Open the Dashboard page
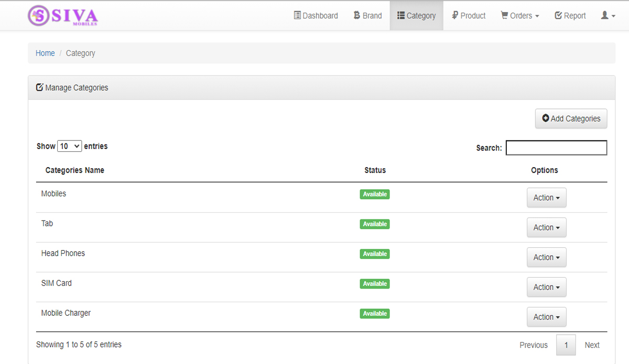 coord(316,16)
